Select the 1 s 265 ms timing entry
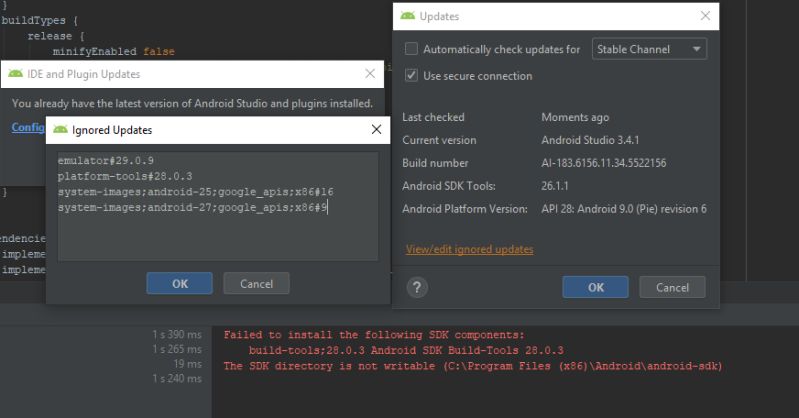This screenshot has width=799, height=418. pos(177,349)
